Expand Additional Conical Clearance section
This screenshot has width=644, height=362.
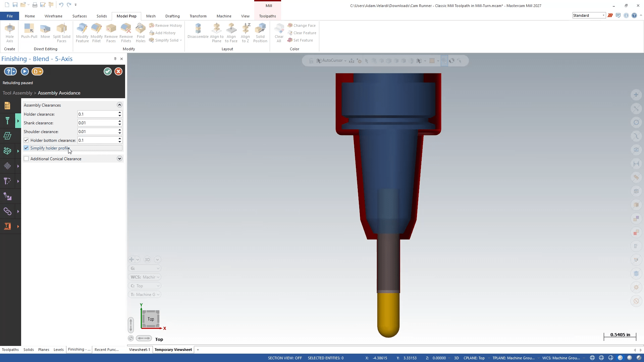coord(119,159)
